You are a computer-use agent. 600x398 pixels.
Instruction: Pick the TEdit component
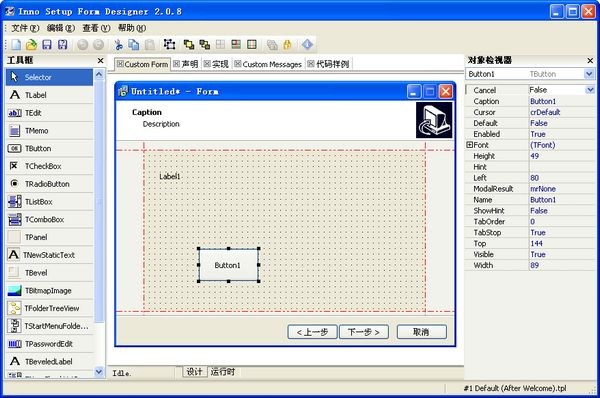[49, 113]
